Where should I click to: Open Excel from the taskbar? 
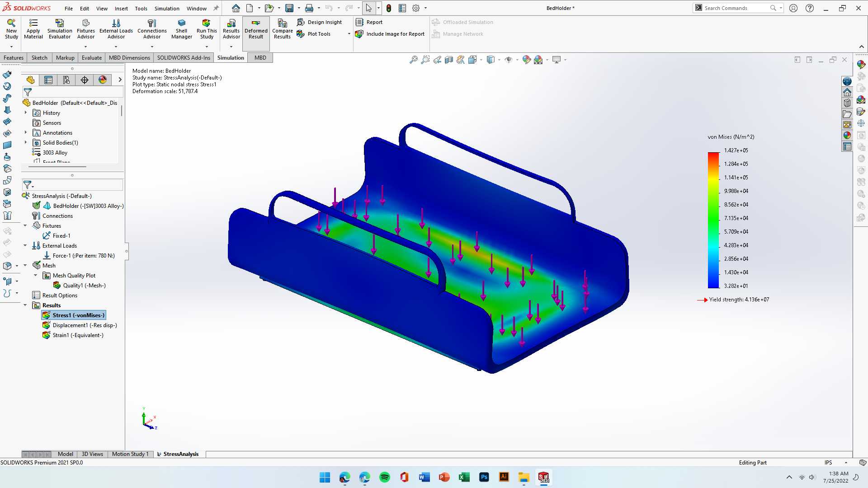pos(464,477)
